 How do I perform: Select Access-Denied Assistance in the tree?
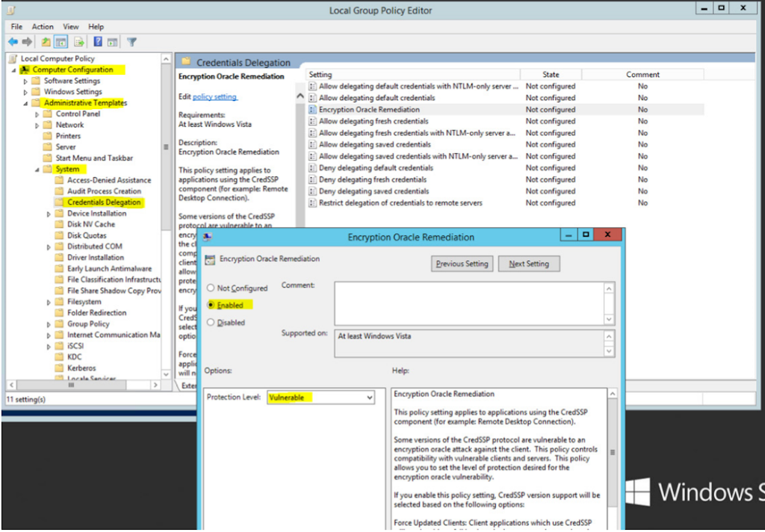pos(109,180)
